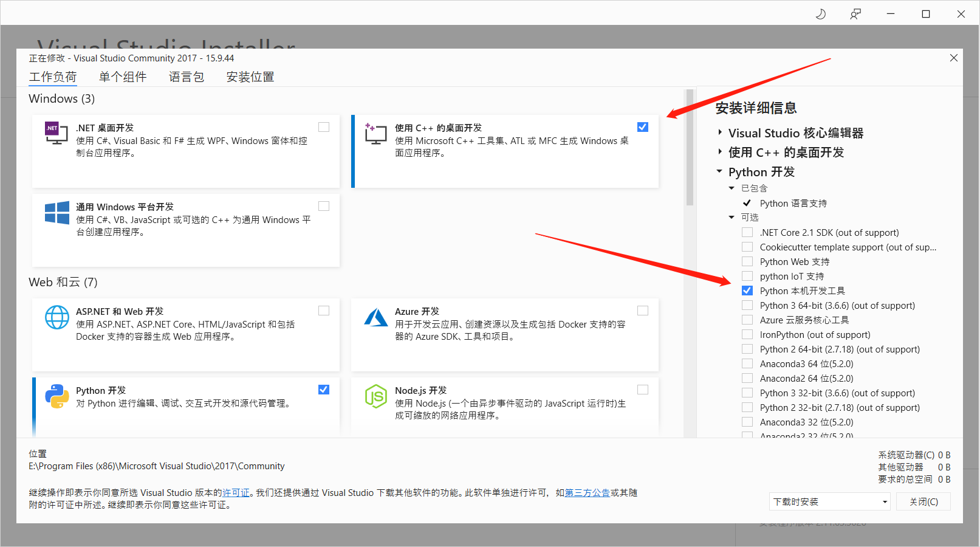The width and height of the screenshot is (980, 547).
Task: Click the 要求的总空间 0 B entry
Action: (x=914, y=479)
